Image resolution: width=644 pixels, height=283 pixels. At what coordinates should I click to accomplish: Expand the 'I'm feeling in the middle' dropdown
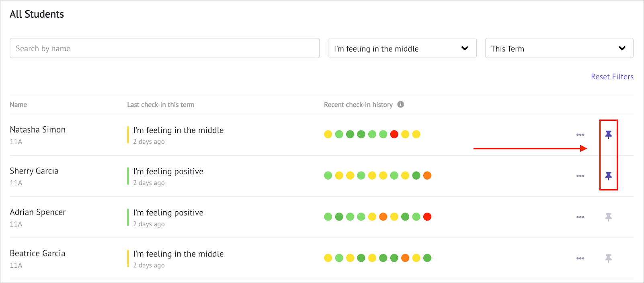point(402,48)
